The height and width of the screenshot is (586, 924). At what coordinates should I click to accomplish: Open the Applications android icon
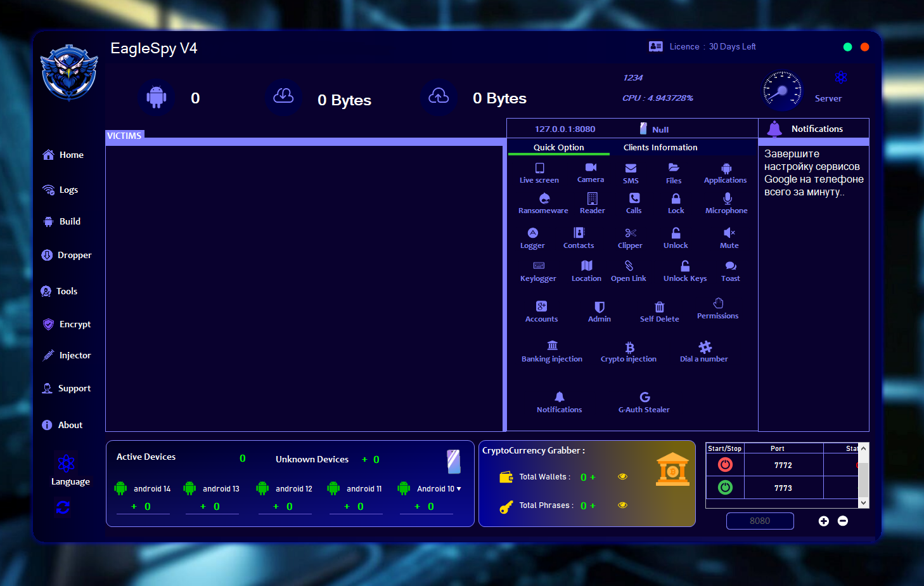[726, 169]
